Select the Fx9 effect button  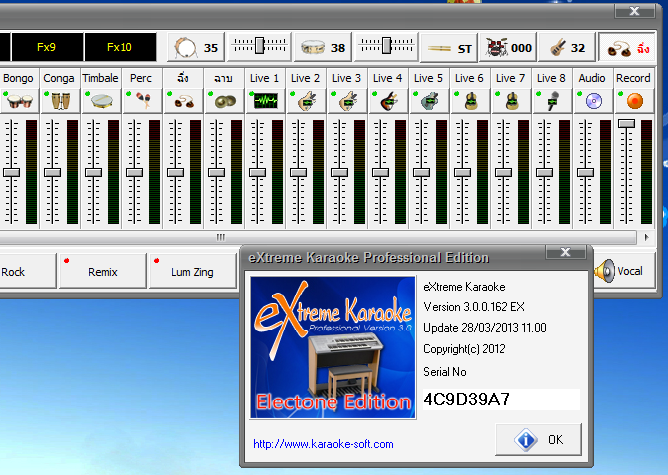click(46, 47)
